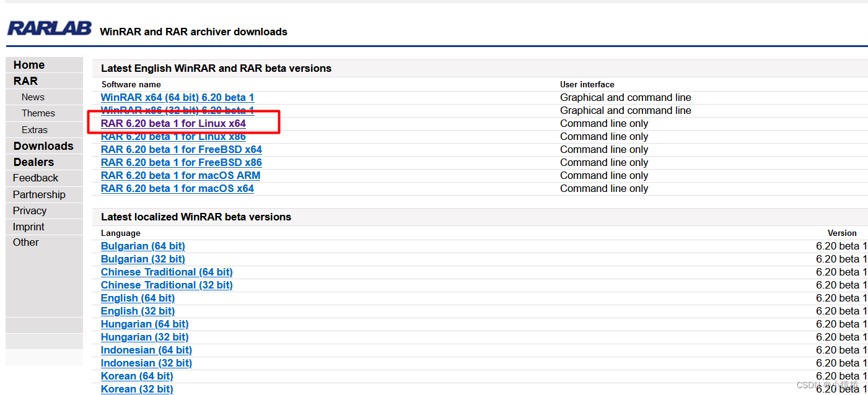Click '6.20 beta 1' in English (64 bit) row
Screen dimensions: 868x395
tap(841, 298)
